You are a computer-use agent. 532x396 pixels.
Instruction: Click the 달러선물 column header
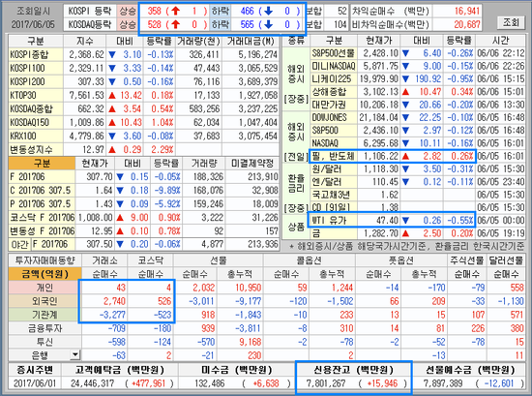(506, 260)
